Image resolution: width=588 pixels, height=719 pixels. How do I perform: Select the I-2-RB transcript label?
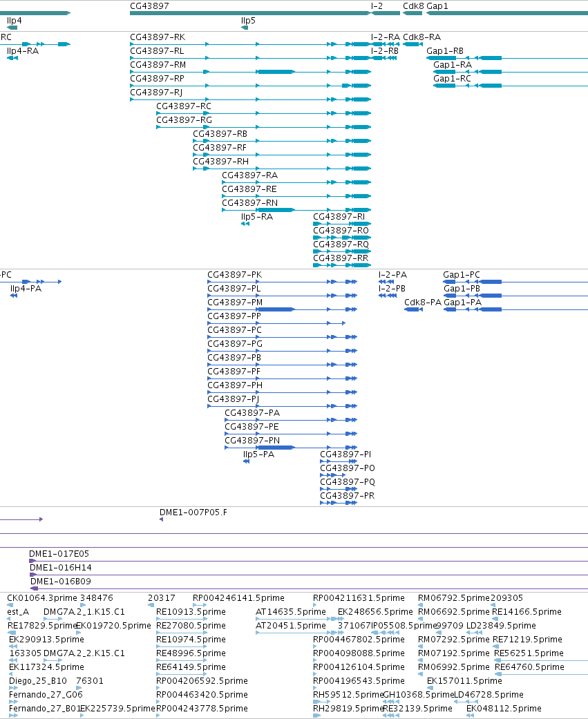click(x=384, y=51)
